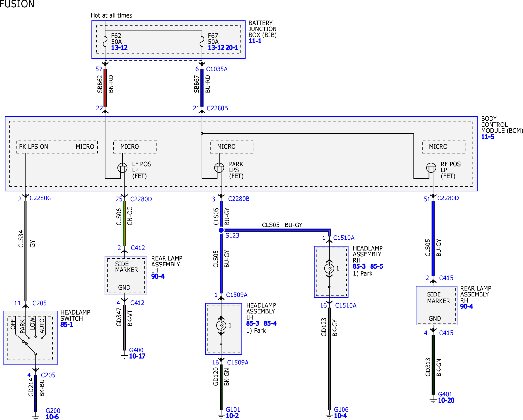
Task: Open page 20-1 reference beside F67
Action: coord(232,48)
